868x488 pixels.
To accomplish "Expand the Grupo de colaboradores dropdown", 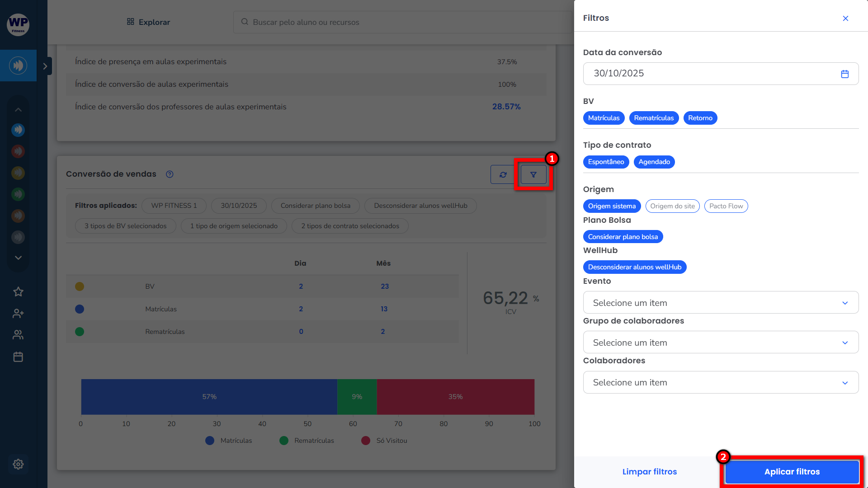I will point(721,343).
